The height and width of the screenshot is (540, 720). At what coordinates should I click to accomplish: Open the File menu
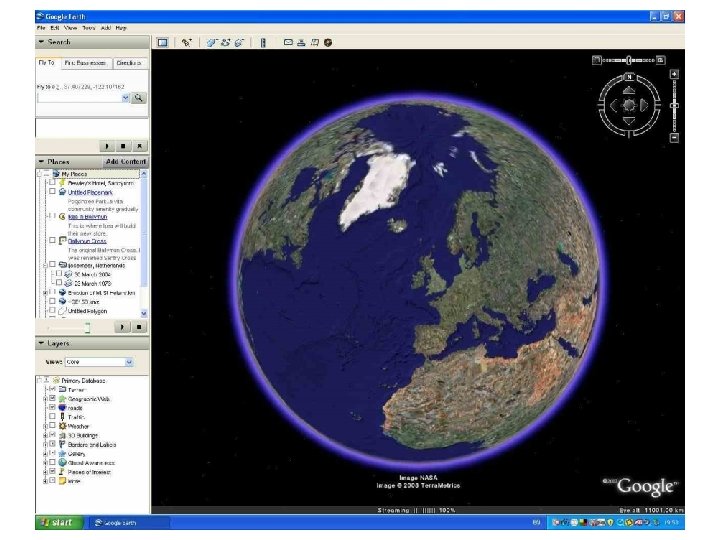coord(41,28)
